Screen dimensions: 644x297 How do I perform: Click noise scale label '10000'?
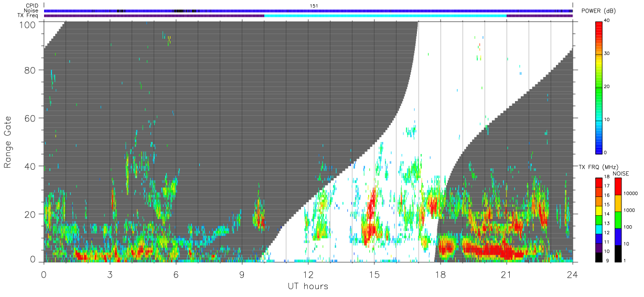(x=630, y=194)
